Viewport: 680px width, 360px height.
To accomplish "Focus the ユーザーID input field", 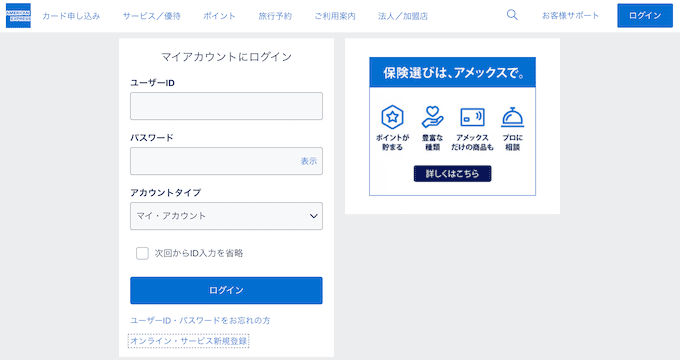I will point(226,106).
